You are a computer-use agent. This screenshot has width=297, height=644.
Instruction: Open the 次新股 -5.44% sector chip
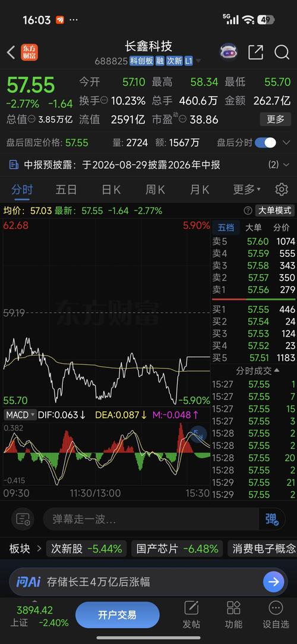[87, 548]
